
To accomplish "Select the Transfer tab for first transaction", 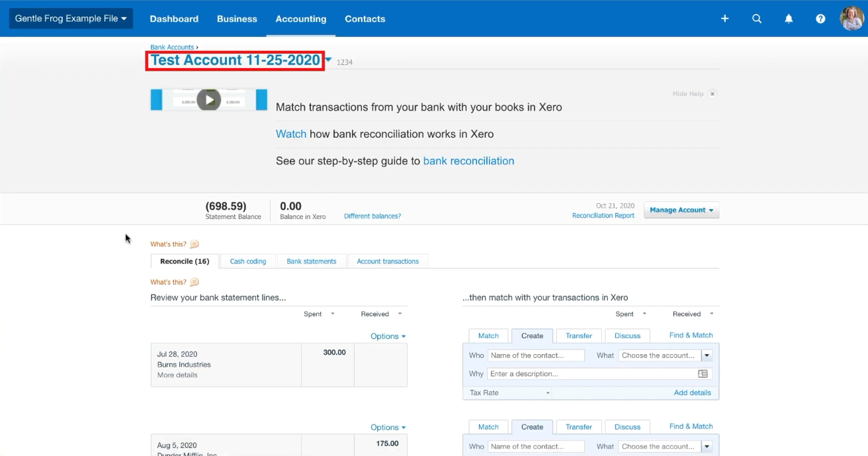I will (x=579, y=336).
